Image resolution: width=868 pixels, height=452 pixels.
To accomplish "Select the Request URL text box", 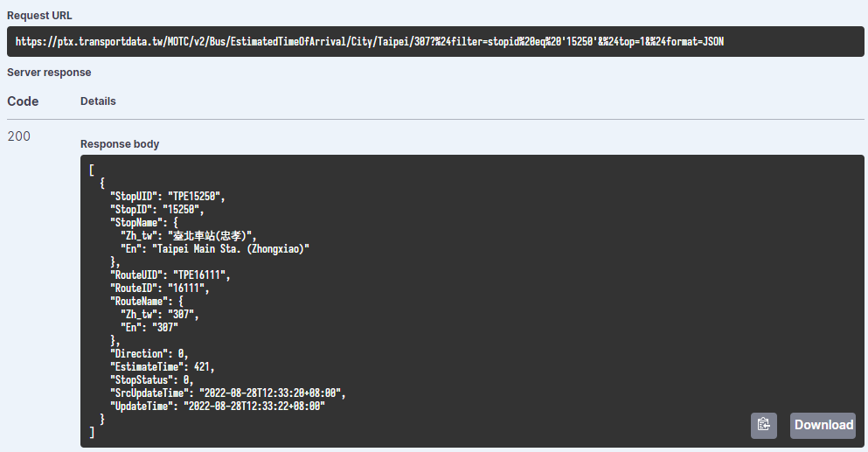I will [435, 42].
